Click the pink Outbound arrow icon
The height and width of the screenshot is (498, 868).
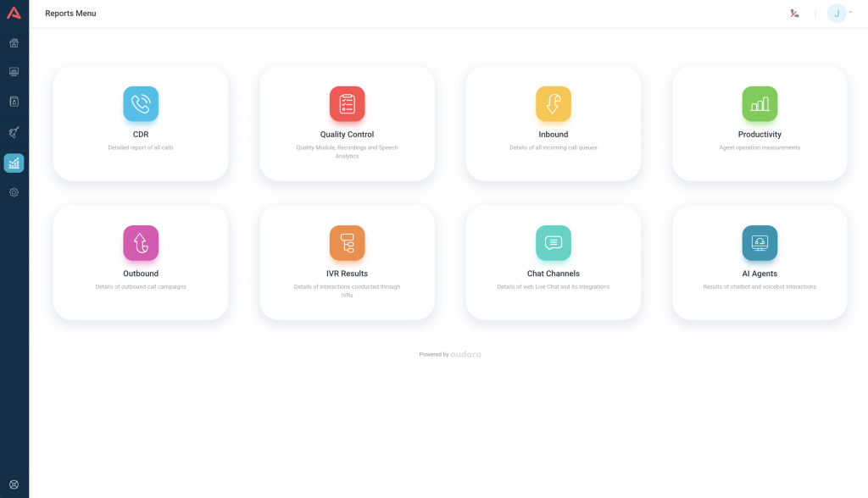coord(141,243)
